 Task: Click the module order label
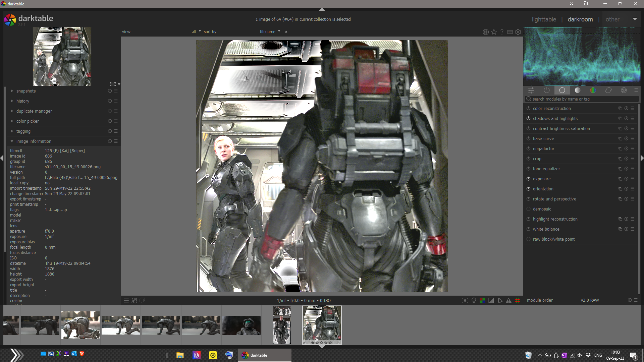click(x=540, y=300)
